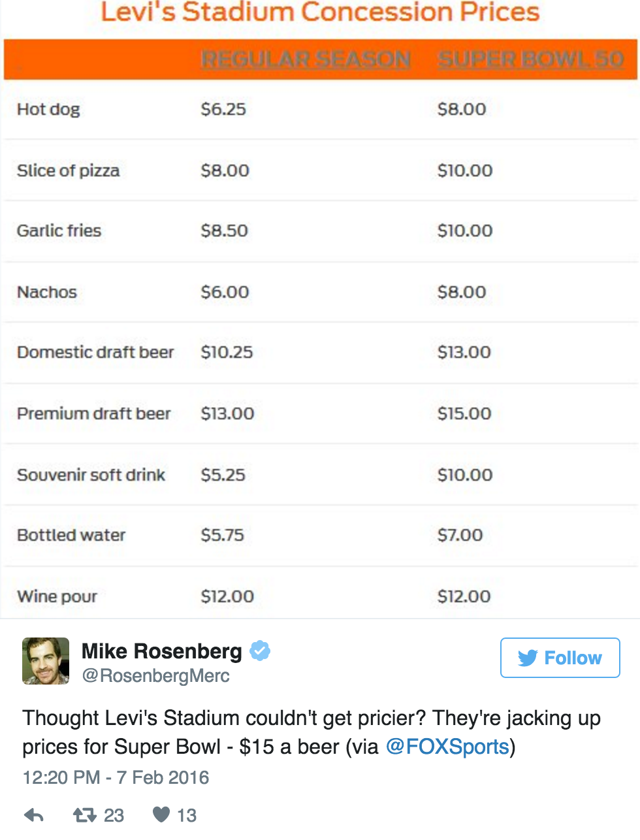Screen dimensions: 640x840
Task: Click the REGULAR SEASON column header
Action: (x=306, y=59)
